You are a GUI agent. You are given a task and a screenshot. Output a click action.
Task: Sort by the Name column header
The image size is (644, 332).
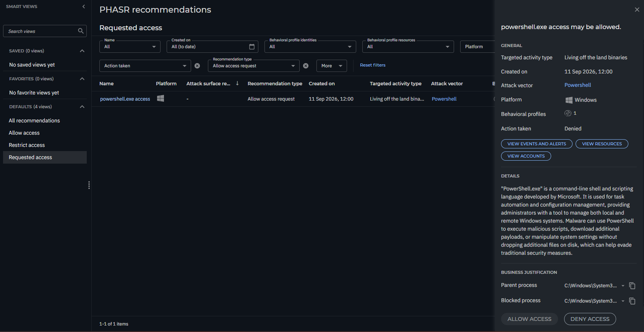(x=106, y=83)
